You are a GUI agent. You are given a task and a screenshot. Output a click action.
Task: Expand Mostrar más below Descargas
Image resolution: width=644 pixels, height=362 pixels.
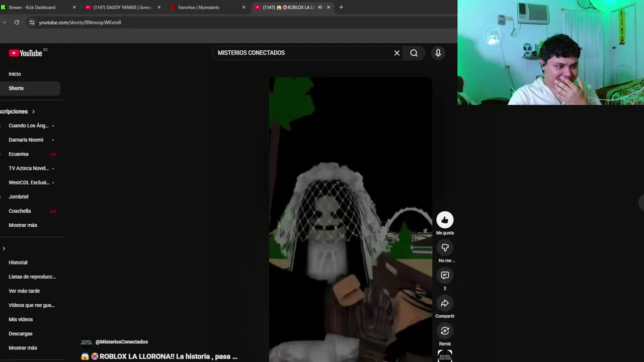pos(23,348)
